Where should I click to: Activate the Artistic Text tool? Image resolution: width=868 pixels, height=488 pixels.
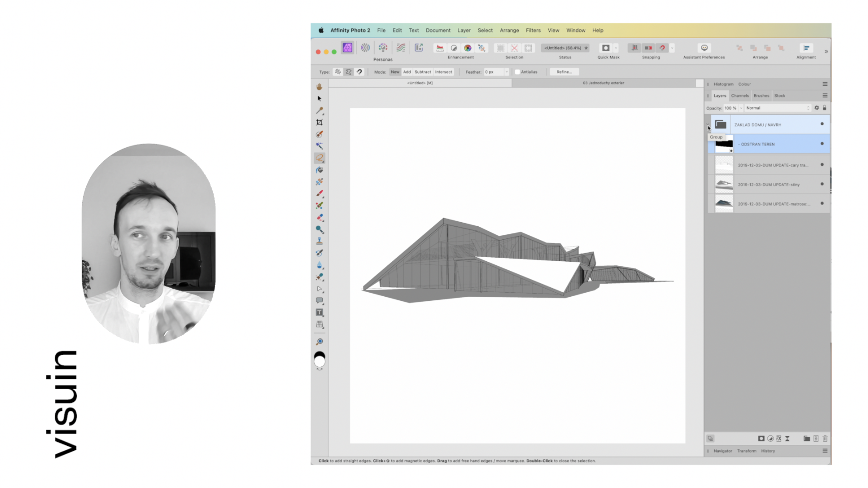[319, 312]
